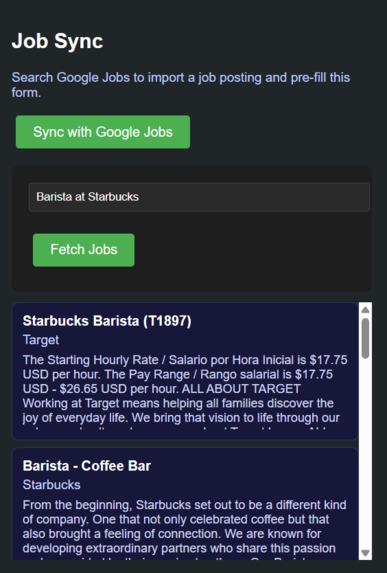Click the scrollbar down arrow in results
The image size is (387, 573).
[x=365, y=553]
